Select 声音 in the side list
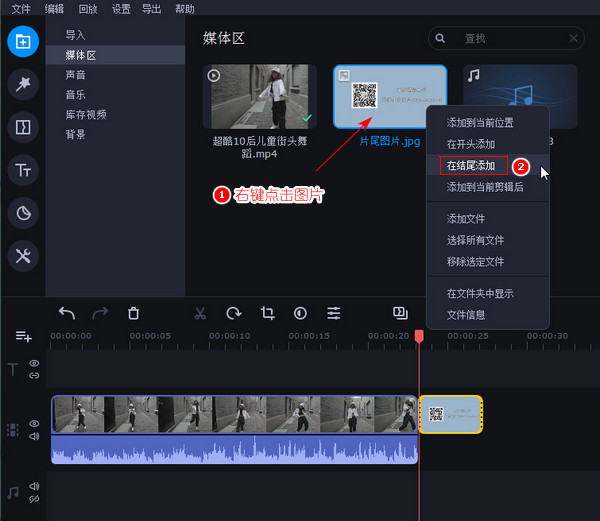600x521 pixels. click(115, 75)
